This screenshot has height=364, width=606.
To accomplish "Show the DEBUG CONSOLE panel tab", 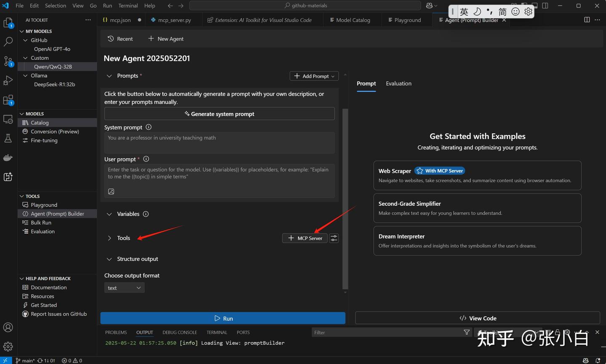I will click(x=180, y=332).
